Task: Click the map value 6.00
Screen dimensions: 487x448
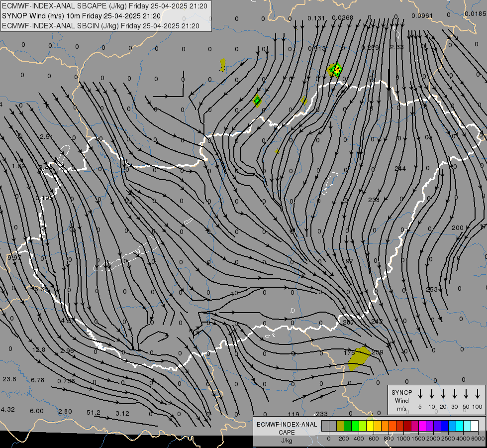Action: pos(37,411)
